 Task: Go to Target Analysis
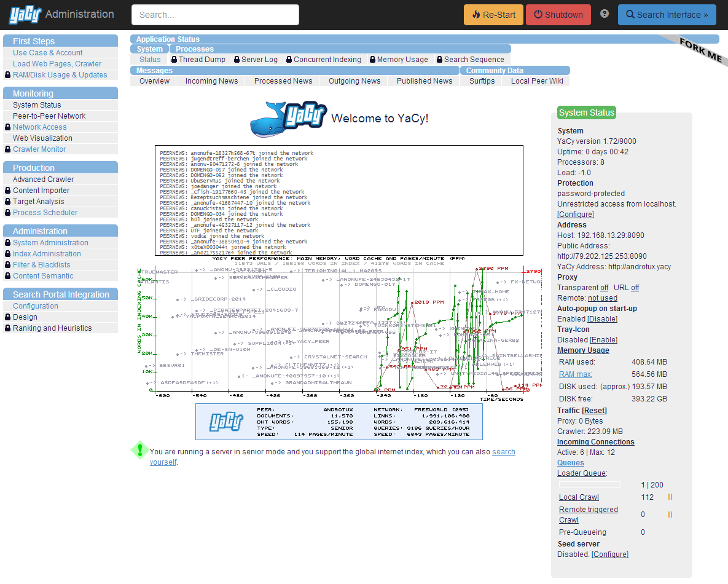(39, 202)
